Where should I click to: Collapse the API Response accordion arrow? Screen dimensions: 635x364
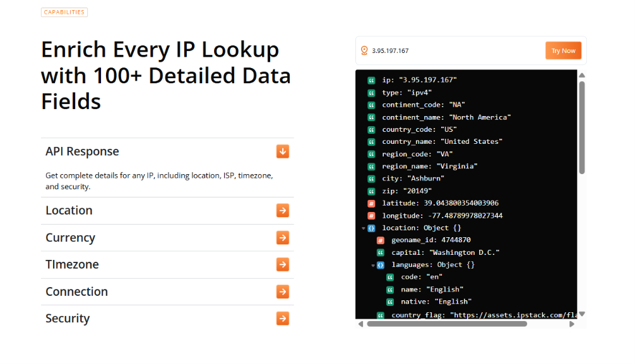[x=283, y=151]
